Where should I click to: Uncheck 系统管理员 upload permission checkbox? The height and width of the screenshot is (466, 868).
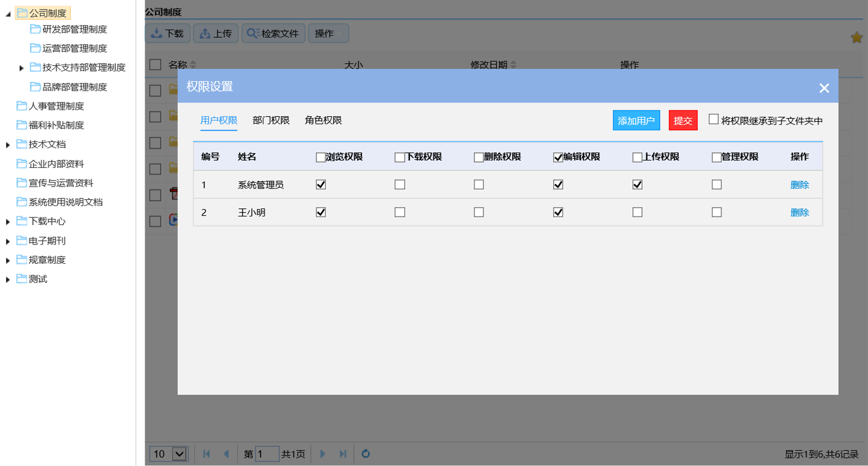coord(638,185)
